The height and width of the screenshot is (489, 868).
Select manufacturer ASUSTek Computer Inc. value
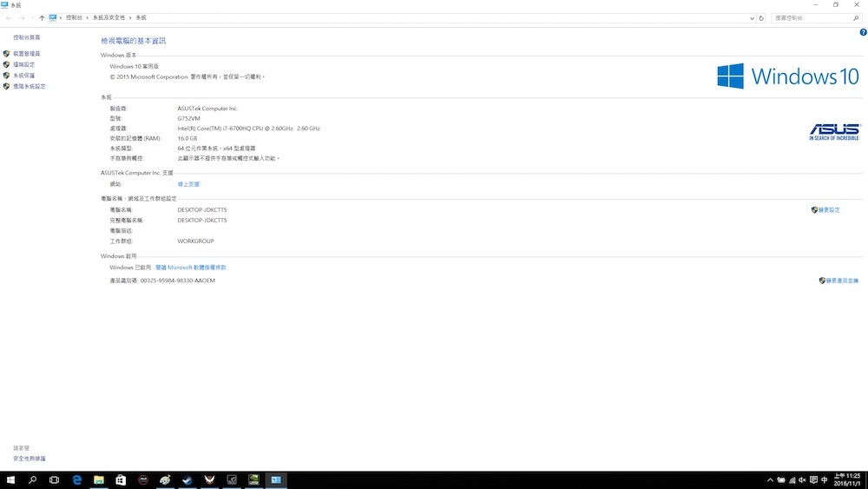[207, 109]
